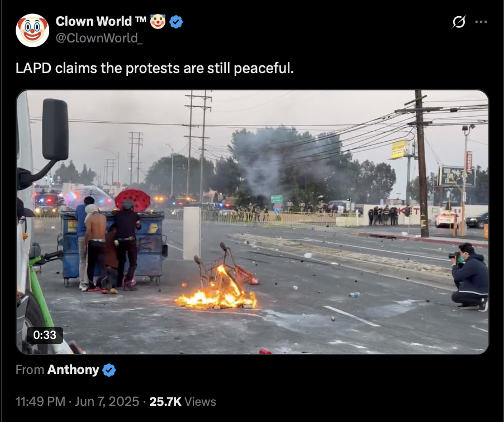This screenshot has width=504, height=422.
Task: Open the three-dot more options menu
Action: click(481, 22)
